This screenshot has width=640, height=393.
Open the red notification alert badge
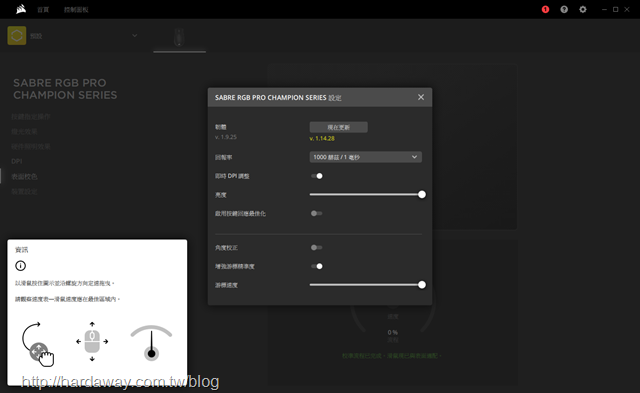tap(545, 9)
